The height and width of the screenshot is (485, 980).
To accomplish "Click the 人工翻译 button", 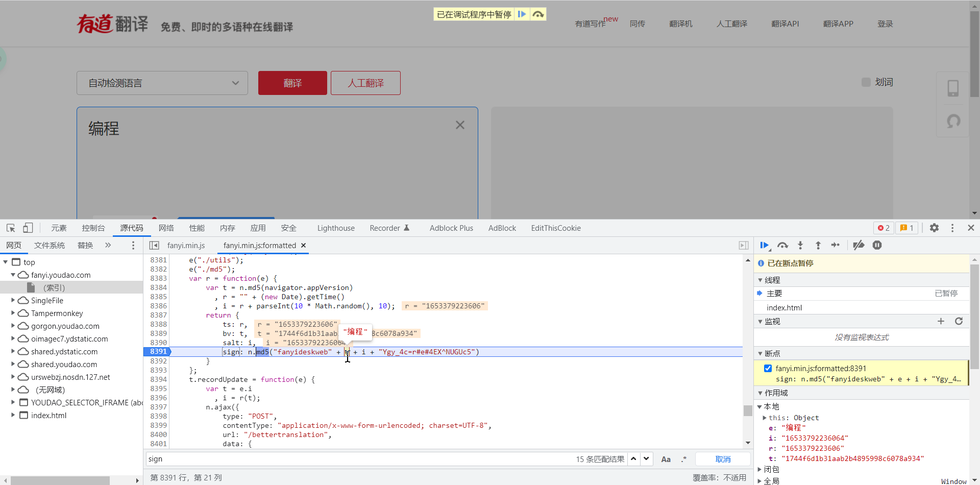I will 365,83.
